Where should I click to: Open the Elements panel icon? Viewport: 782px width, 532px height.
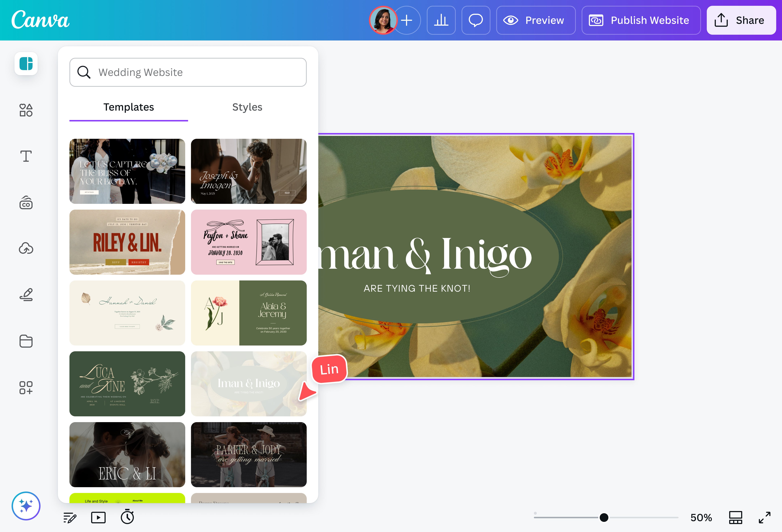tap(26, 110)
